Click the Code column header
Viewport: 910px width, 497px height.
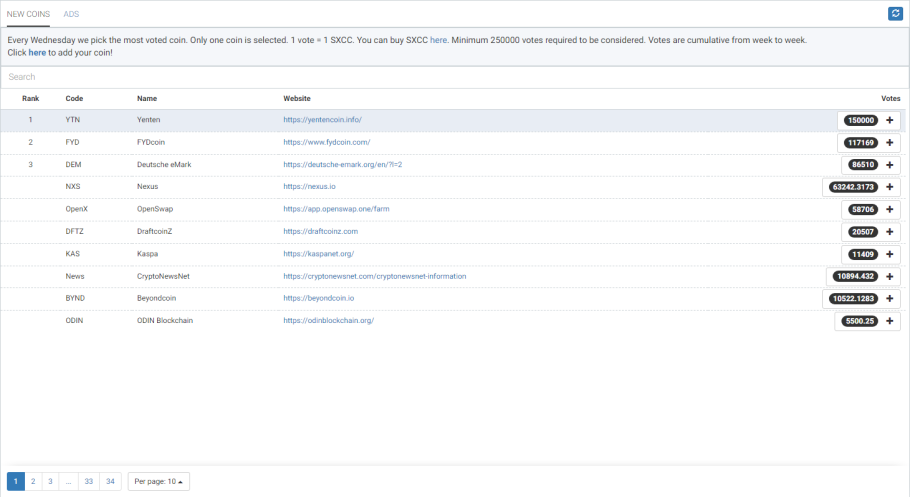[x=74, y=99]
